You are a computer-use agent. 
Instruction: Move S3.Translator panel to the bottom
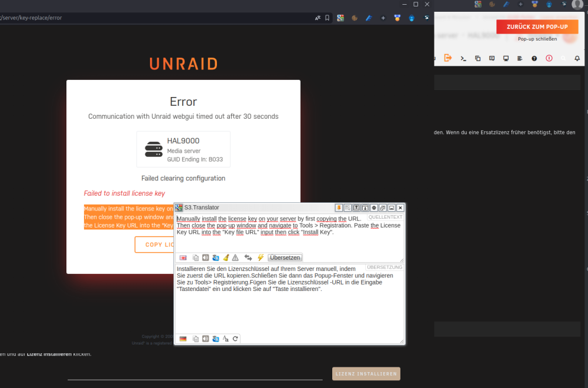(365, 208)
